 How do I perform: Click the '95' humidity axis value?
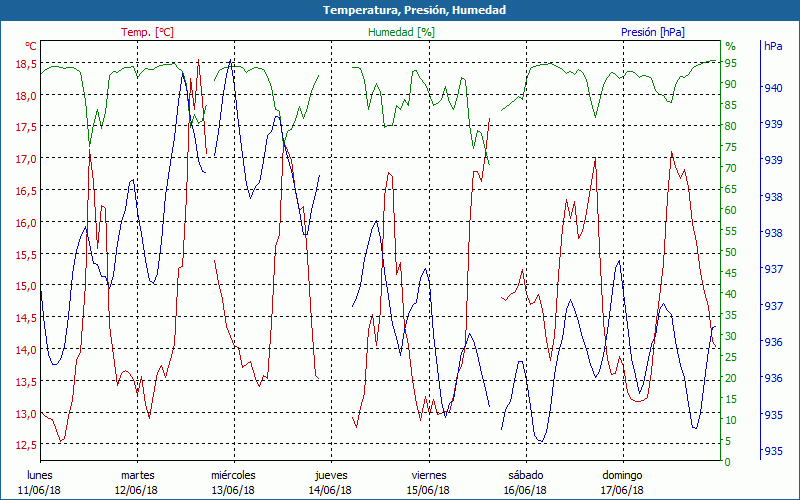click(731, 63)
